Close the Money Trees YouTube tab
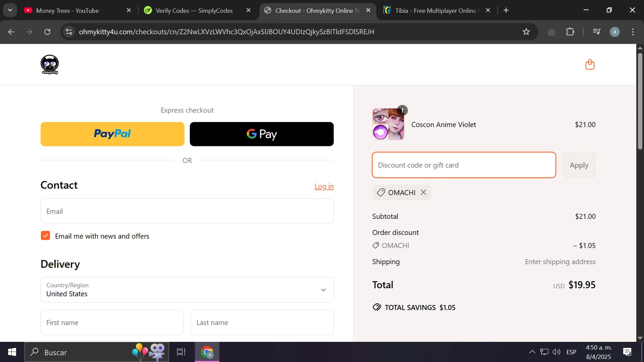 [x=129, y=10]
